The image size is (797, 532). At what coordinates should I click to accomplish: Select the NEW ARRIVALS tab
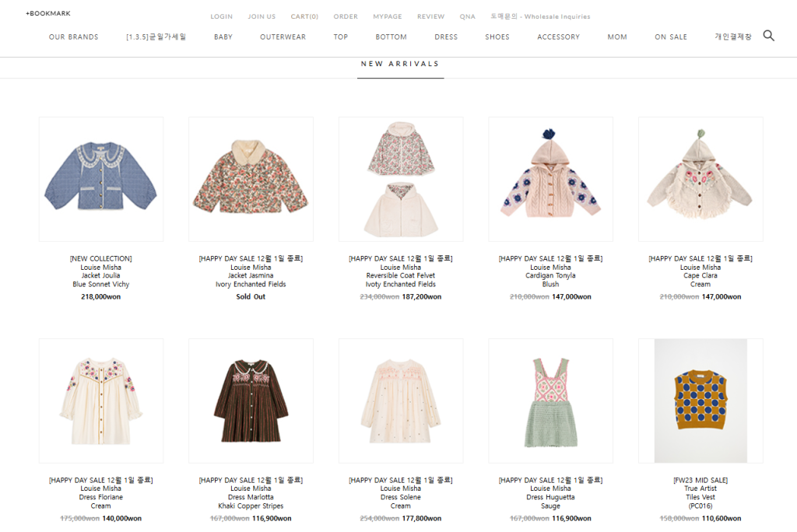click(x=400, y=64)
